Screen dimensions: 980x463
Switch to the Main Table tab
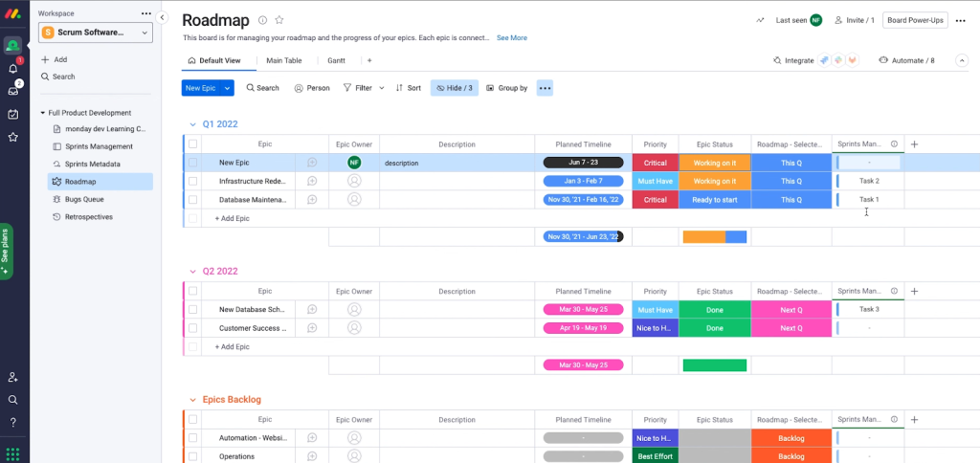coord(284,60)
